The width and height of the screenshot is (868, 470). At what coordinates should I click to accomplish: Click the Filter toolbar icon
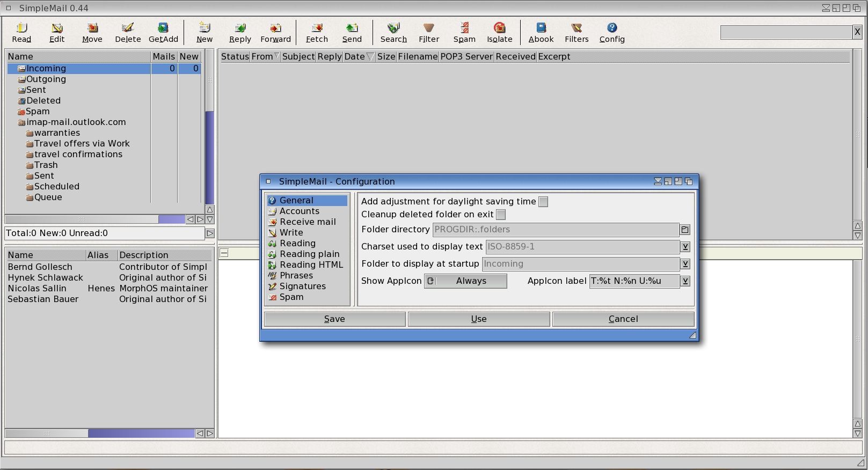click(429, 32)
